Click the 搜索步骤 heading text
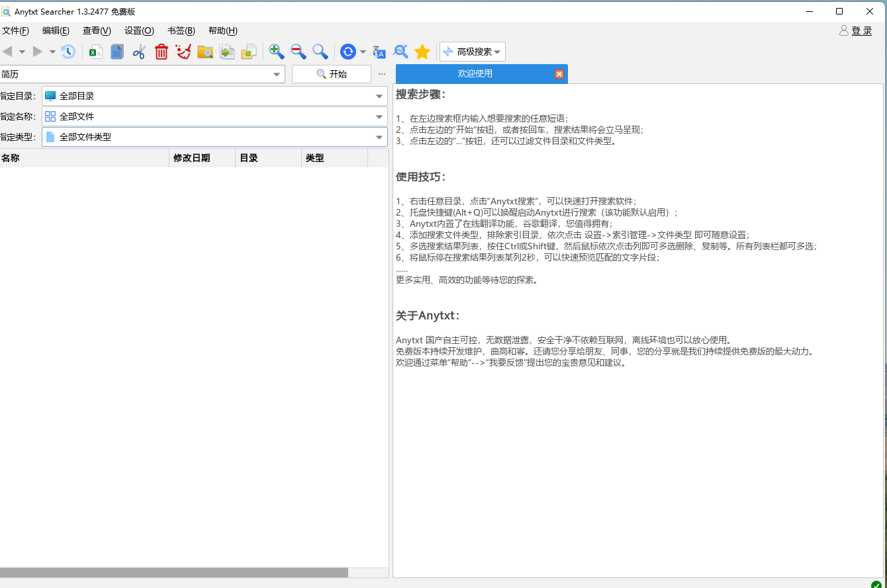This screenshot has height=588, width=887. [421, 94]
